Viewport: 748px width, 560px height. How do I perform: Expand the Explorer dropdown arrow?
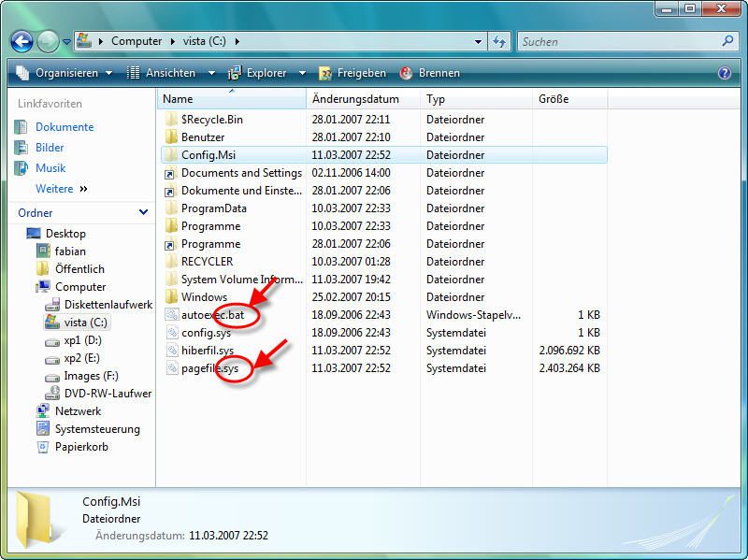point(302,73)
